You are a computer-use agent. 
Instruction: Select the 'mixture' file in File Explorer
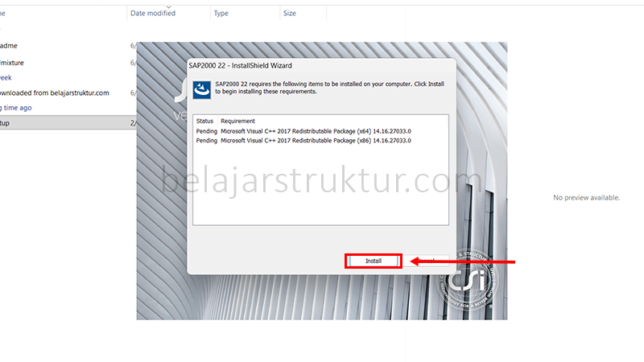click(12, 63)
